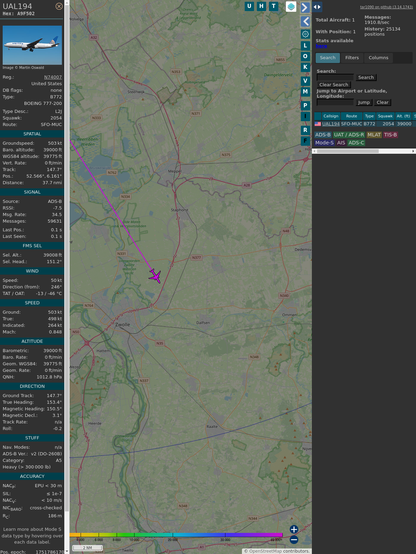The image size is (416, 554).
Task: Toggle the K map option button
Action: click(x=305, y=67)
